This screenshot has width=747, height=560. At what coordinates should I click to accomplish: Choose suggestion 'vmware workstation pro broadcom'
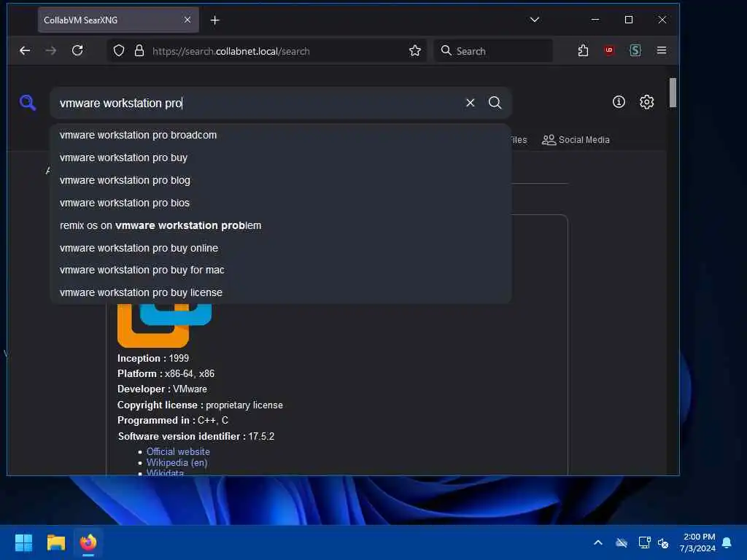[281, 135]
